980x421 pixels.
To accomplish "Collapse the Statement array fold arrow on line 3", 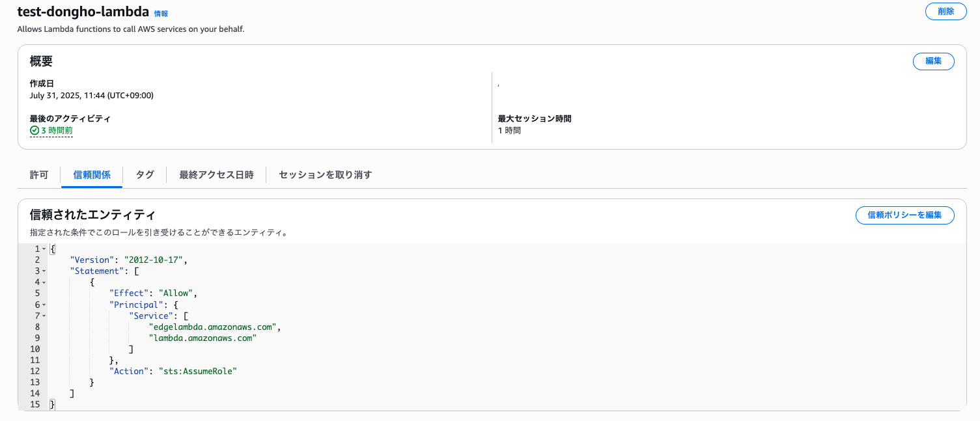I will pos(44,271).
